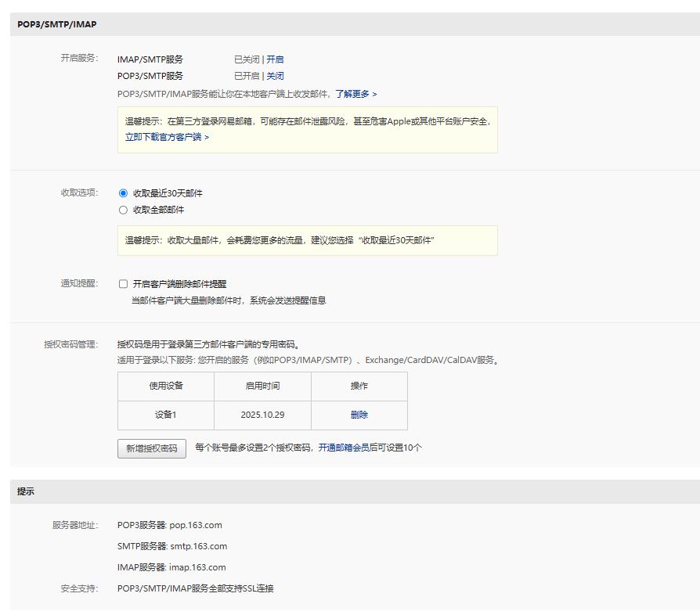Viewport: 700px width, 615px height.
Task: Select 收取最近30天邮件 option
Action: tap(123, 193)
